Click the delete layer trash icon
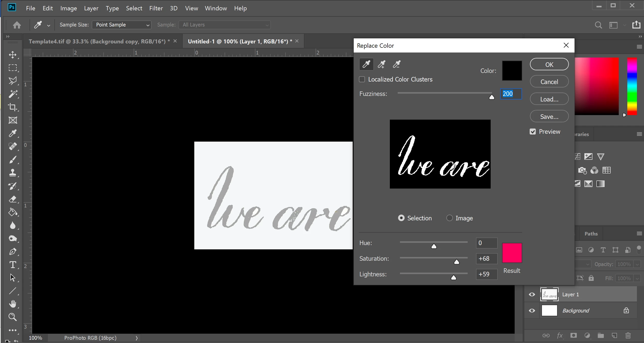644x343 pixels. [628, 335]
